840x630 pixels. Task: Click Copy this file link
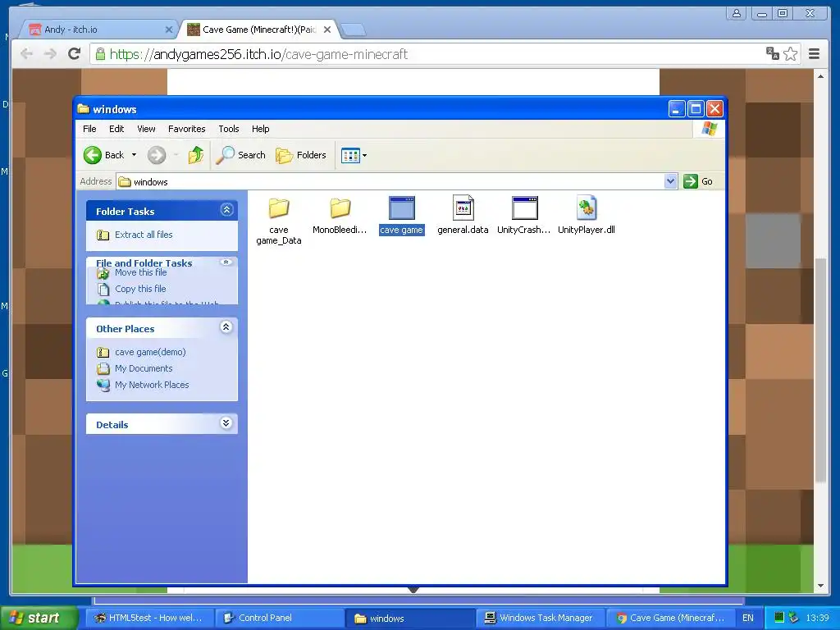coord(140,289)
